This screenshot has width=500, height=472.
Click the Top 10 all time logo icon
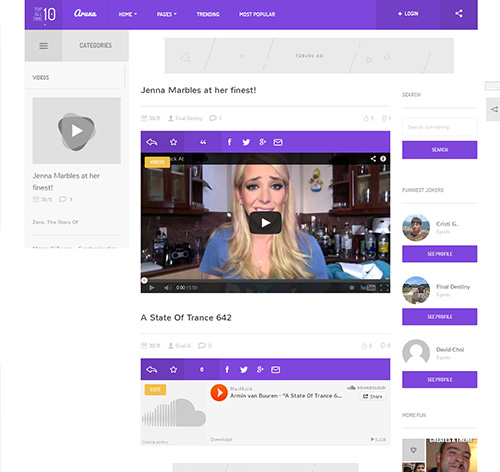coord(45,14)
